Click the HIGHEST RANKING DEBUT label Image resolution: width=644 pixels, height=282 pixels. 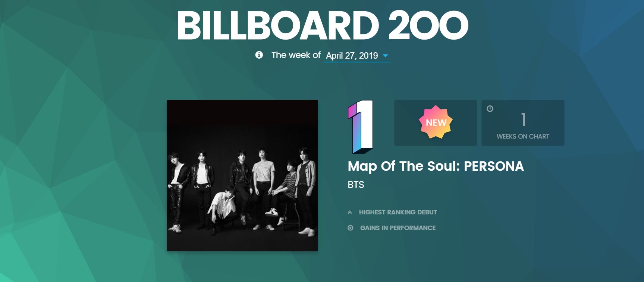pos(398,212)
